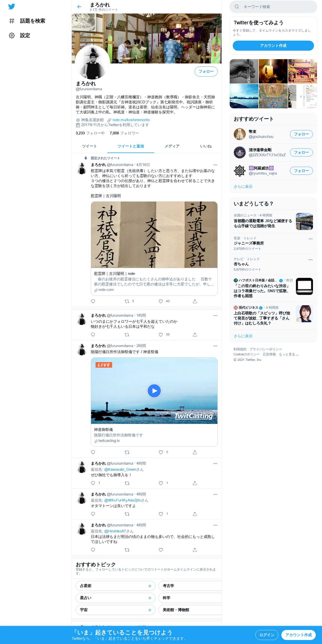This screenshot has height=644, width=322.
Task: Follow 阿羅威坊 @ryumitsu_vajra
Action: tap(301, 171)
